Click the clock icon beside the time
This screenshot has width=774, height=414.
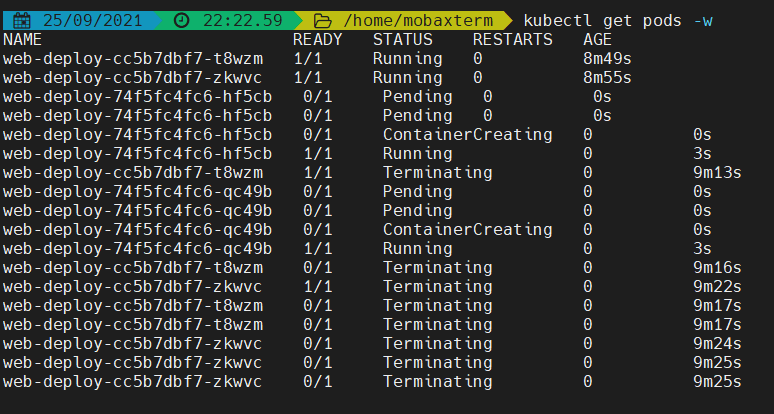(180, 20)
